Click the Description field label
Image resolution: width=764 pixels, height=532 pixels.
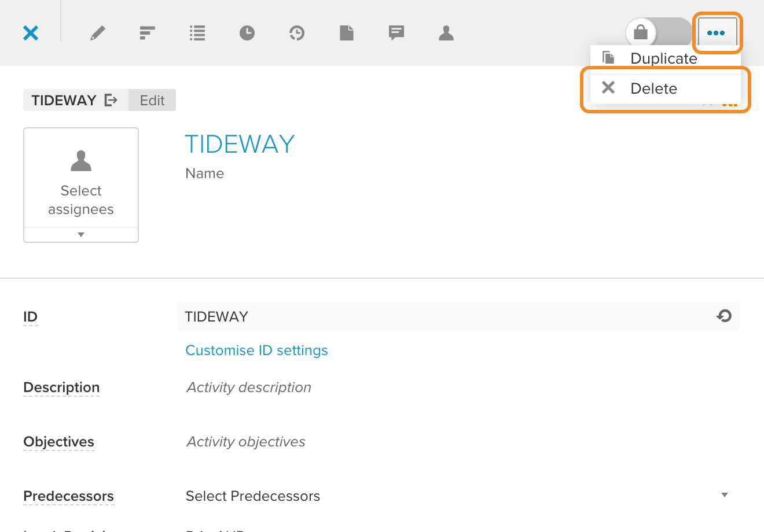coord(61,387)
